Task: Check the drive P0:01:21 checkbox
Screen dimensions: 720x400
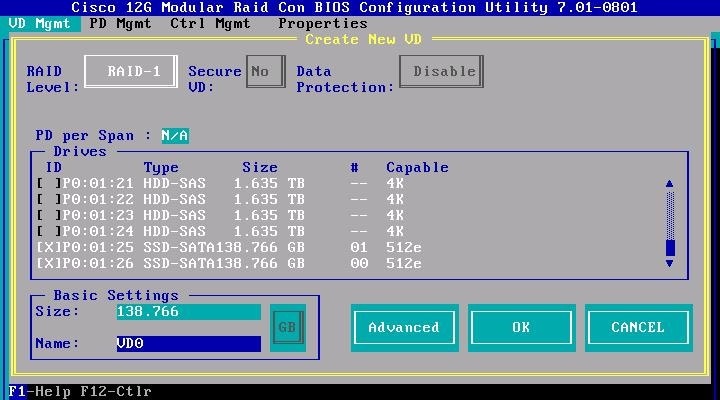Action: [x=49, y=184]
